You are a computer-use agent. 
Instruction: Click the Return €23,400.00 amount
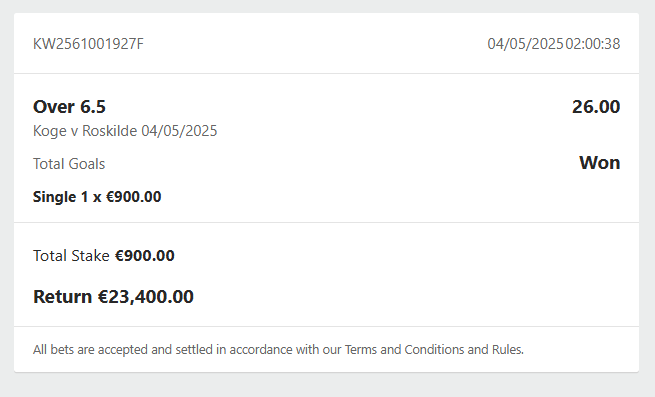pos(146,297)
